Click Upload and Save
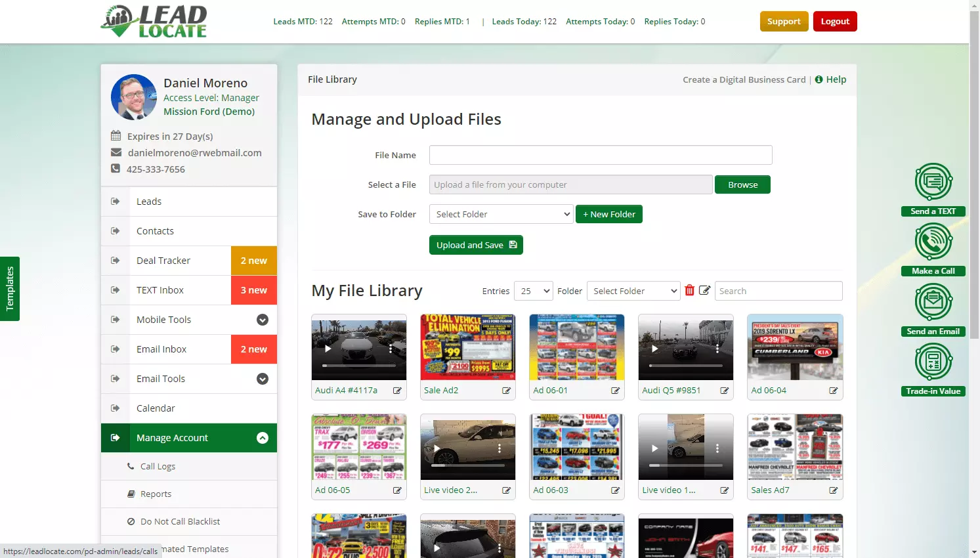This screenshot has width=980, height=558. [x=476, y=245]
